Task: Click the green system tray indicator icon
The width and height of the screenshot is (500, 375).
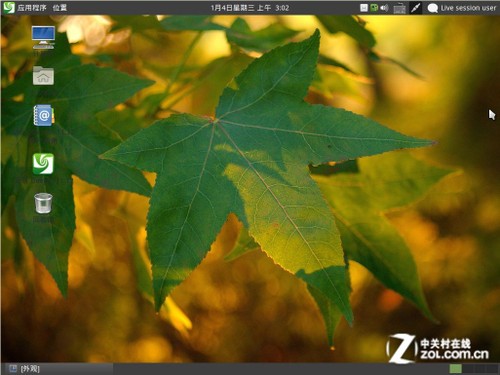Action: coord(374,8)
